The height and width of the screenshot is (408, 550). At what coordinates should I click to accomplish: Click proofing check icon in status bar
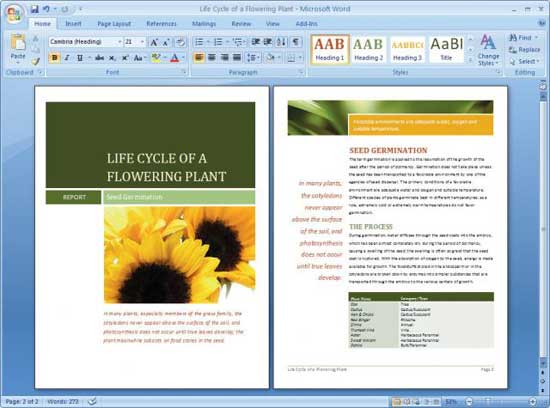click(92, 401)
